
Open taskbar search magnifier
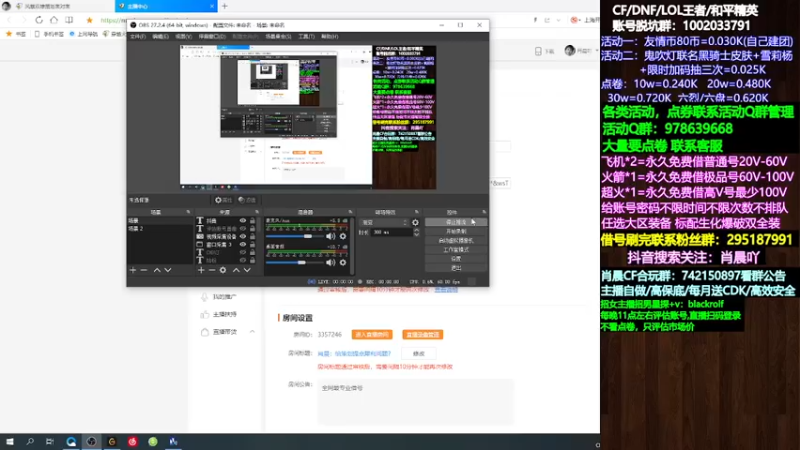pos(30,441)
